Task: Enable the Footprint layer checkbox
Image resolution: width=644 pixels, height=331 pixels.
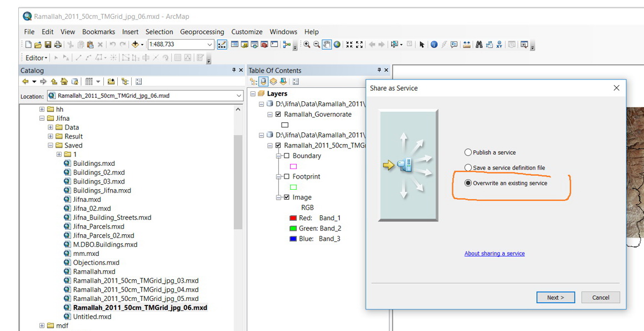Action: point(287,176)
